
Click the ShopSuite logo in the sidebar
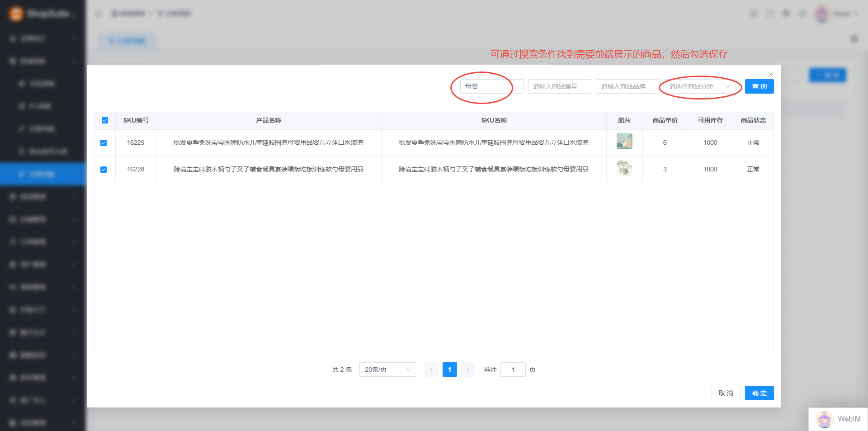[x=16, y=14]
